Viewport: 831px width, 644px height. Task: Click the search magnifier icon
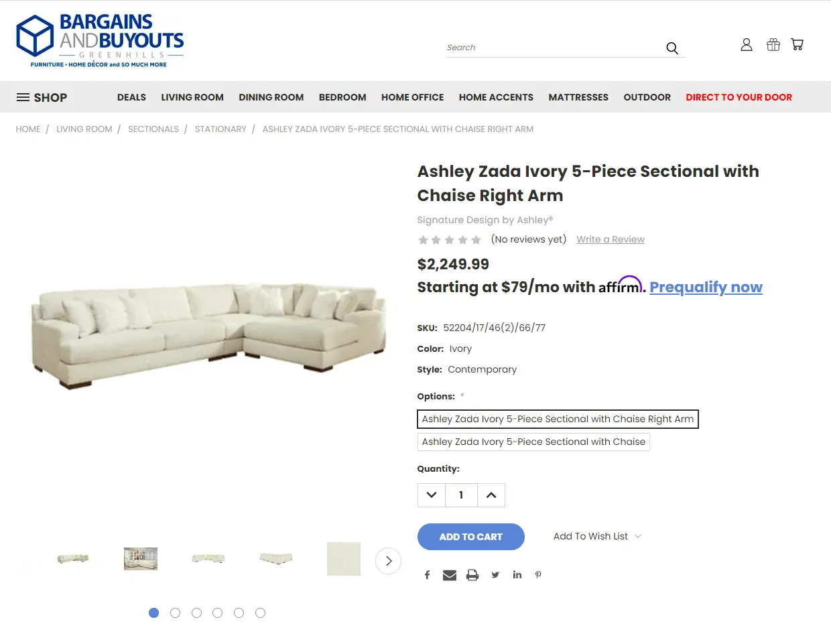tap(672, 48)
